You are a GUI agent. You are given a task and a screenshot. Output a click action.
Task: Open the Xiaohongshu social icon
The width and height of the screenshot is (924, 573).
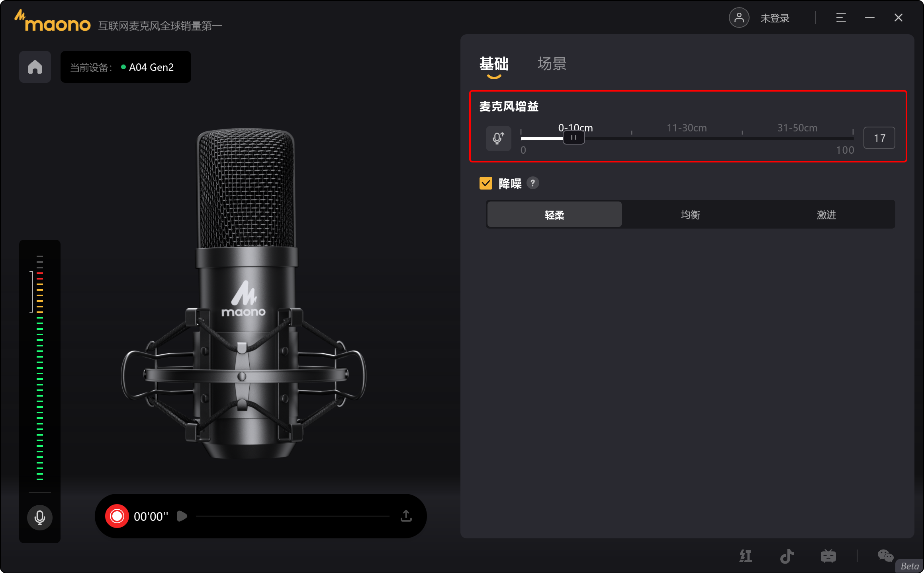746,556
